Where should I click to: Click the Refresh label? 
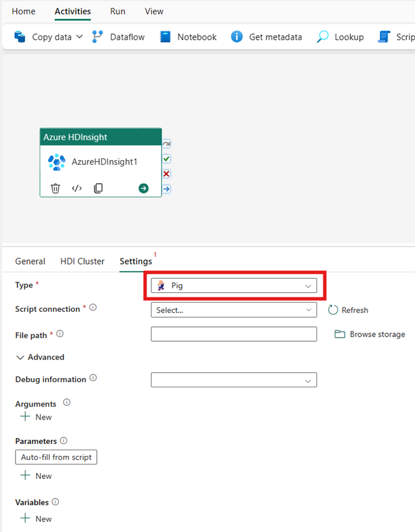coord(354,310)
